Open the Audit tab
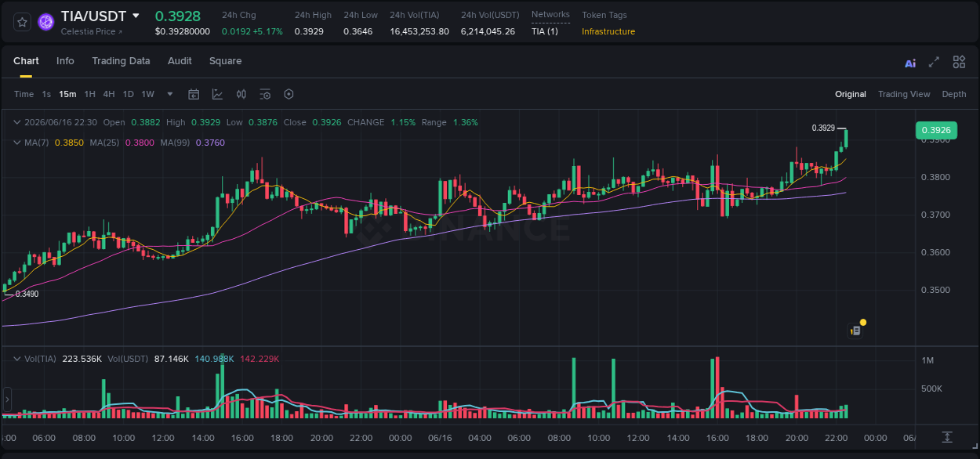This screenshot has width=980, height=459. tap(180, 61)
